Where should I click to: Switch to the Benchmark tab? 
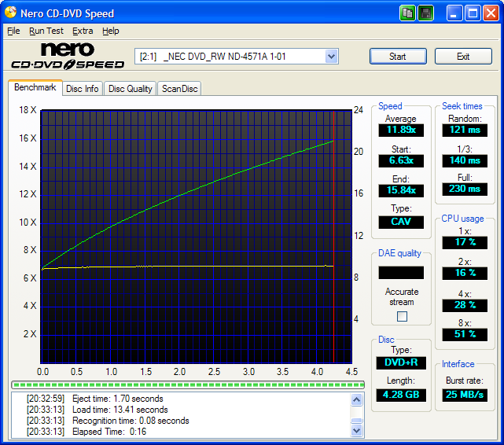35,87
